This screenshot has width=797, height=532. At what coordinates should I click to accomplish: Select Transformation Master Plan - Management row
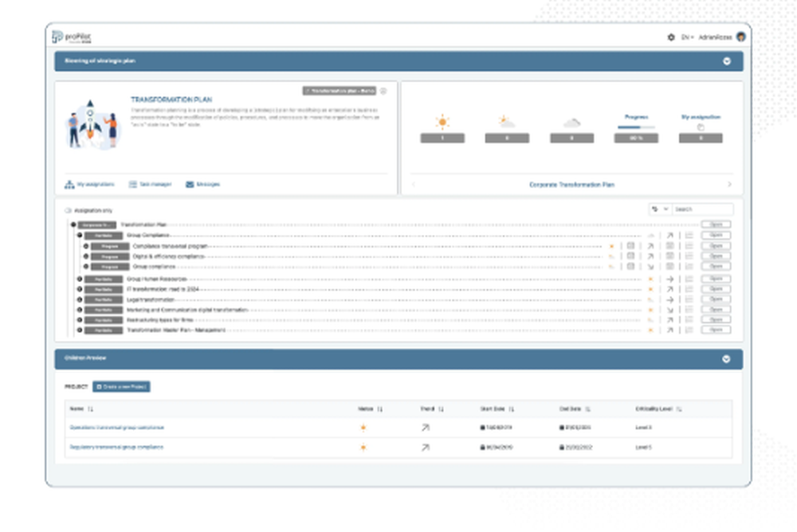[x=405, y=331]
